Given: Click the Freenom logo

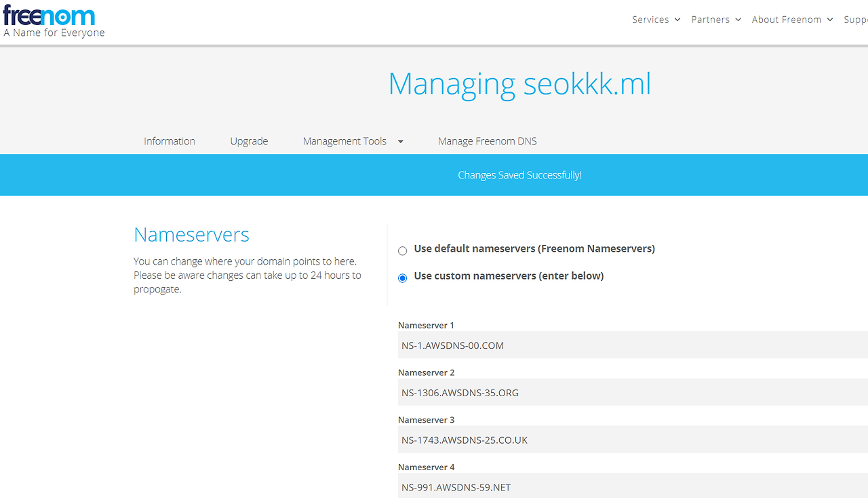Looking at the screenshot, I should click(x=49, y=15).
